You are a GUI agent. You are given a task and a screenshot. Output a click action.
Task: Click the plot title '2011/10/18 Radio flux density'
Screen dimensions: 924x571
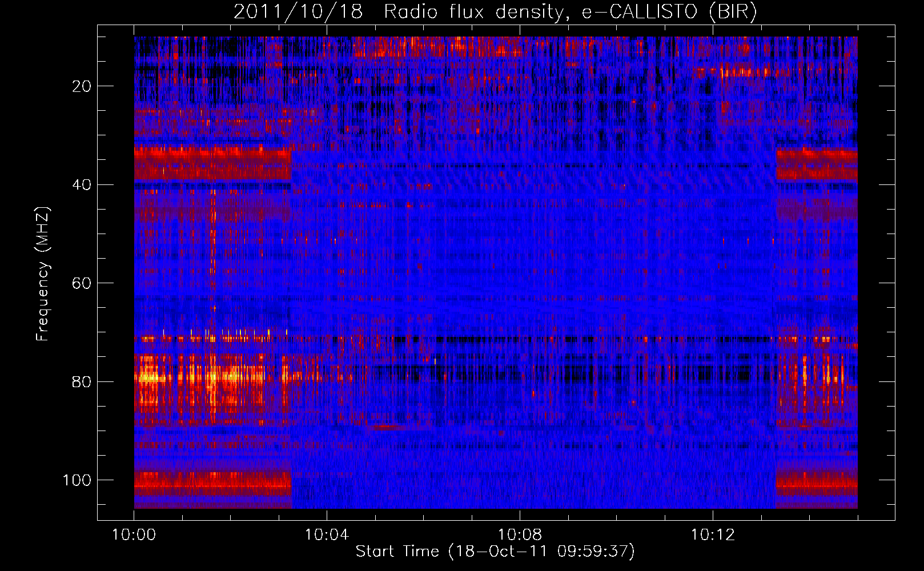coord(495,12)
